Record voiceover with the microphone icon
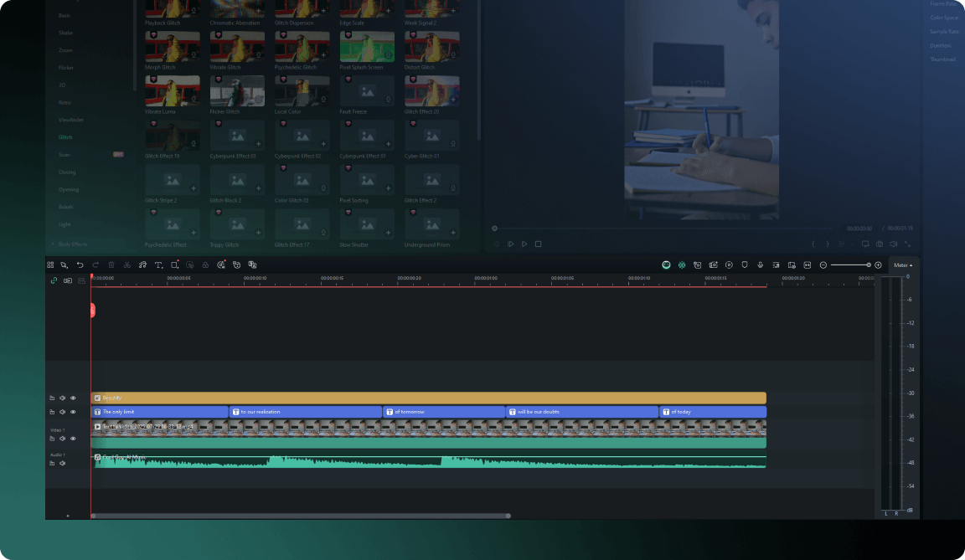965x560 pixels. [x=760, y=265]
